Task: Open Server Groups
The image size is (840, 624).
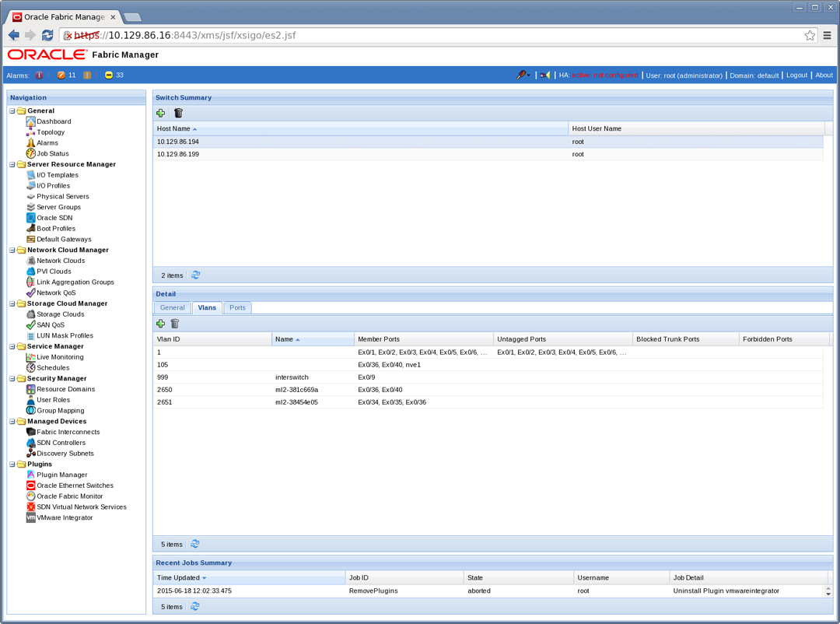Action: [x=58, y=207]
